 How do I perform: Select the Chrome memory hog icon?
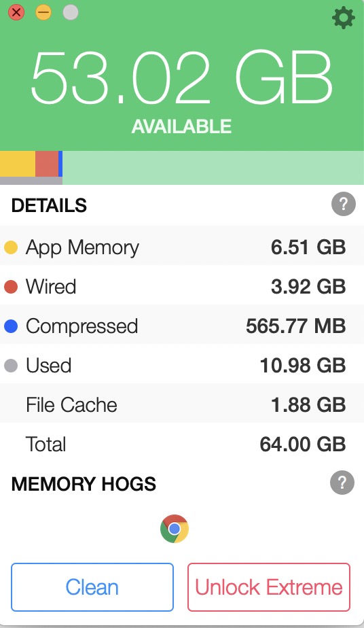click(x=175, y=529)
